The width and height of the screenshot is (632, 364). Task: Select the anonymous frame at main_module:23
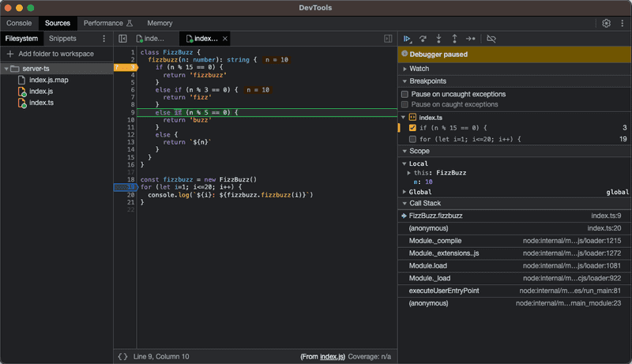(x=515, y=303)
